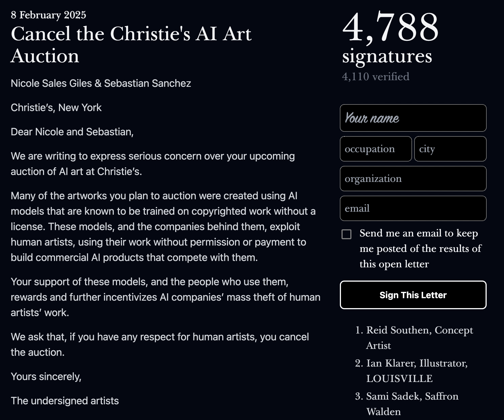Image resolution: width=504 pixels, height=420 pixels.
Task: Click the Yours sincerely closing line
Action: tap(46, 376)
